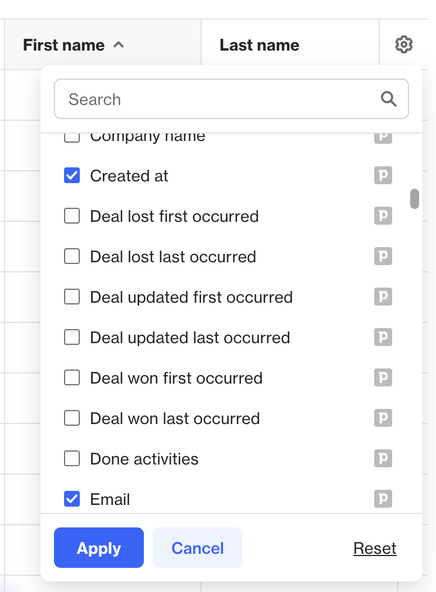Viewport: 436px width, 592px height.
Task: Click Pipedrive icon beside Email
Action: [383, 499]
